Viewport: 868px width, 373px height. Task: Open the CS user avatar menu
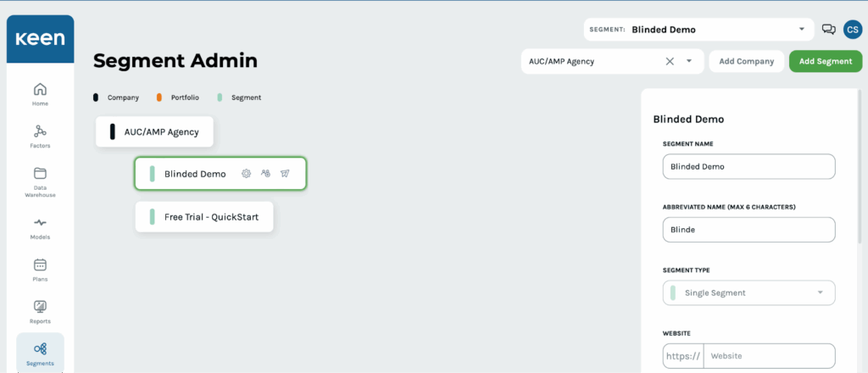(853, 30)
